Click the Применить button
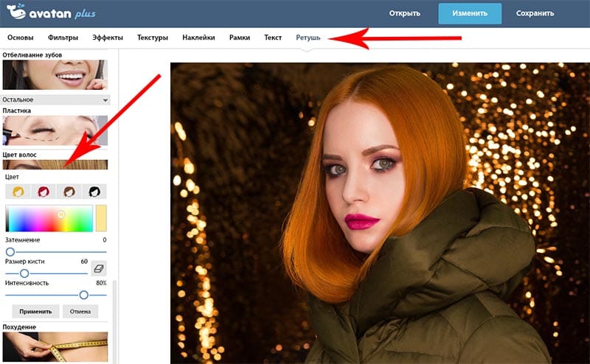This screenshot has width=590, height=364. (x=35, y=312)
